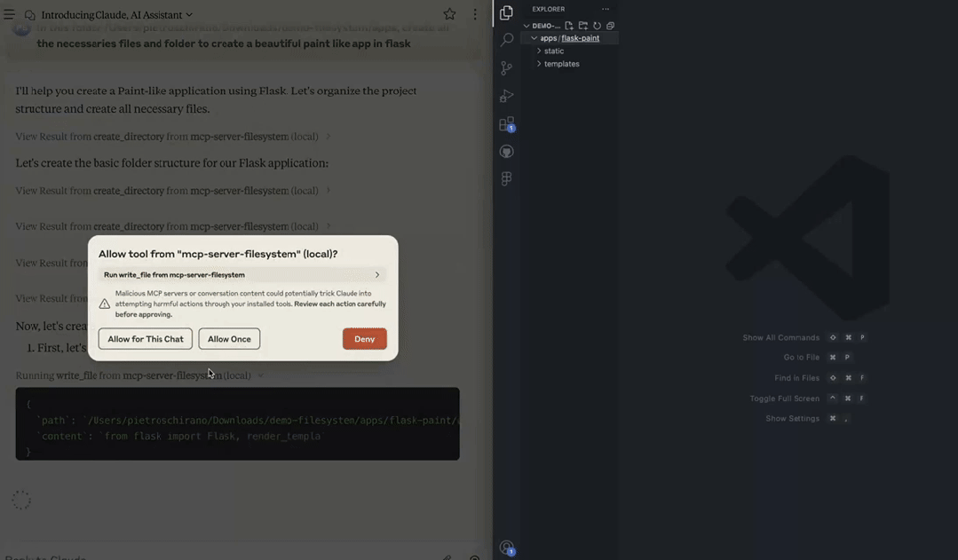This screenshot has height=560, width=958.
Task: Refresh the Explorer file tree
Action: point(597,26)
